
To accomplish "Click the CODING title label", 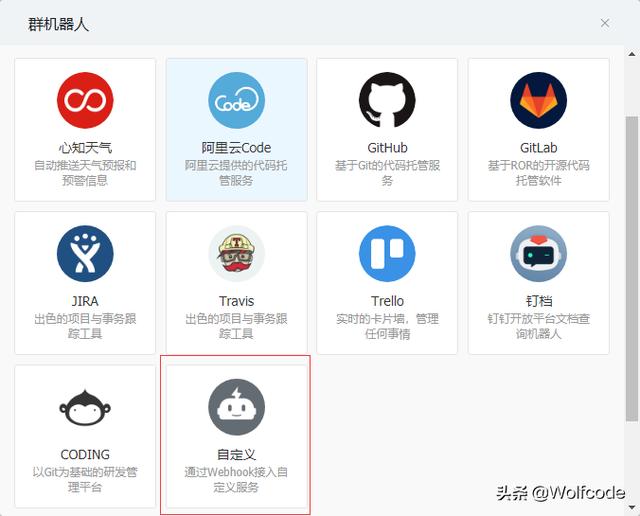I will click(x=85, y=454).
